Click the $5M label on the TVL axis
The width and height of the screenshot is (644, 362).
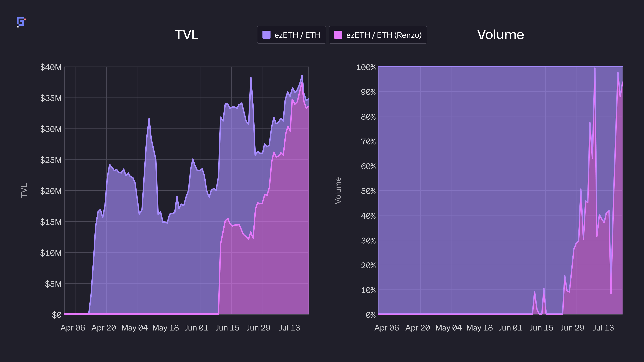(53, 284)
